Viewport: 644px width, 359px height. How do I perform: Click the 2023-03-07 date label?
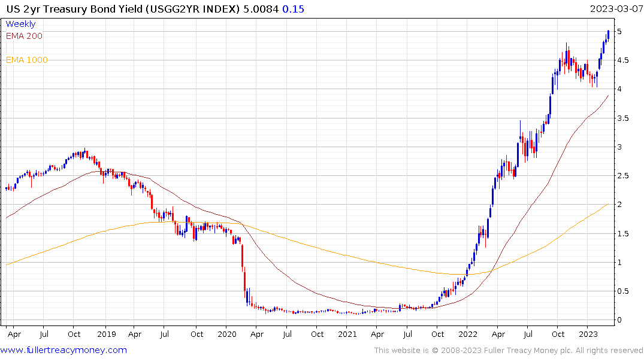tap(616, 9)
